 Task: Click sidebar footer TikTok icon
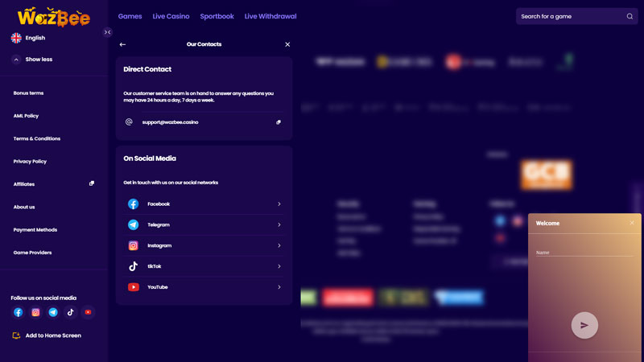(71, 312)
